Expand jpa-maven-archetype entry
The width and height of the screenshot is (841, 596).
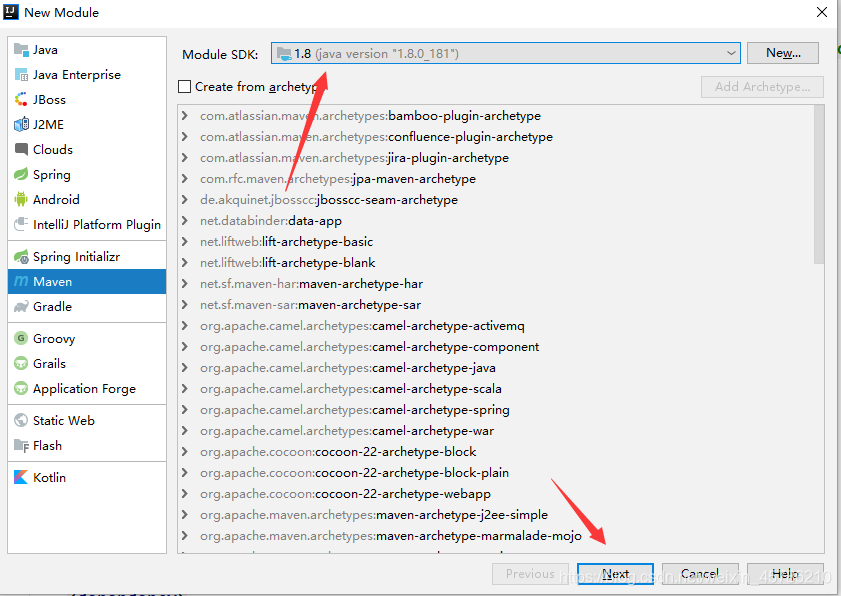185,179
